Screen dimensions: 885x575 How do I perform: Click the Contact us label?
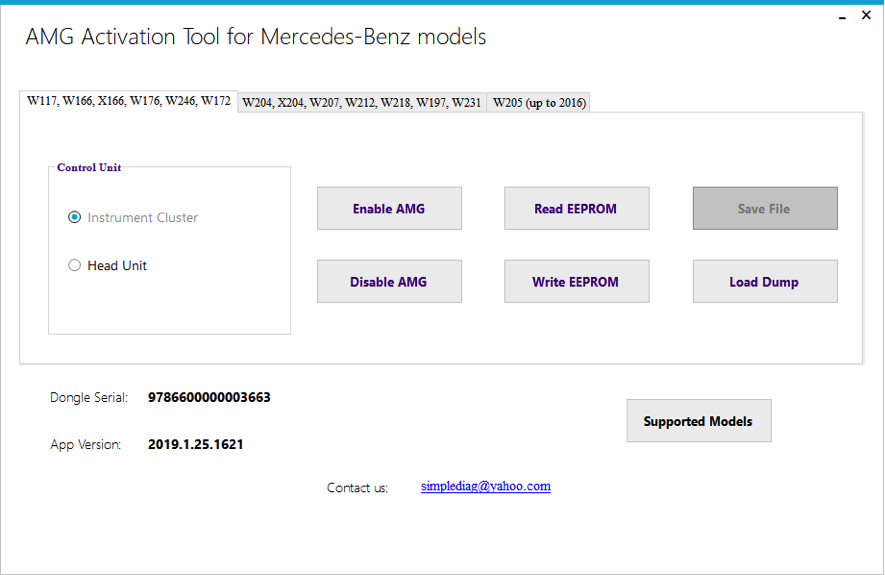click(x=357, y=488)
